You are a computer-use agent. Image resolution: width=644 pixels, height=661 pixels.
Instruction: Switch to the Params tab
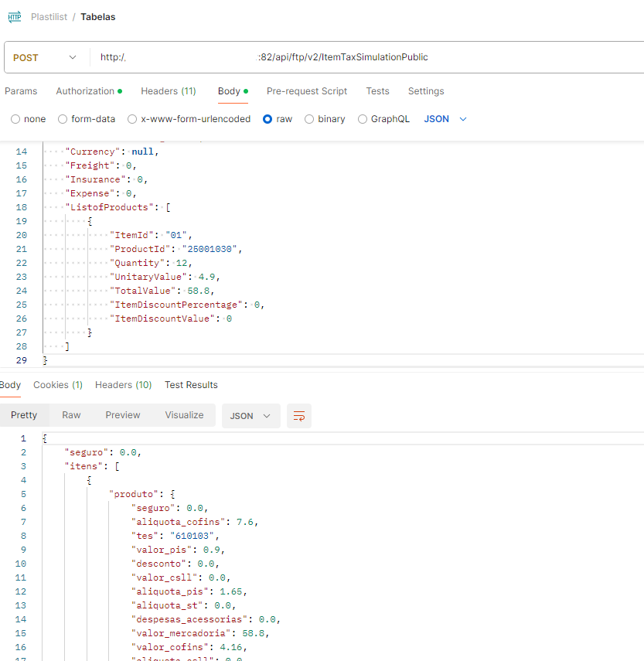[21, 91]
